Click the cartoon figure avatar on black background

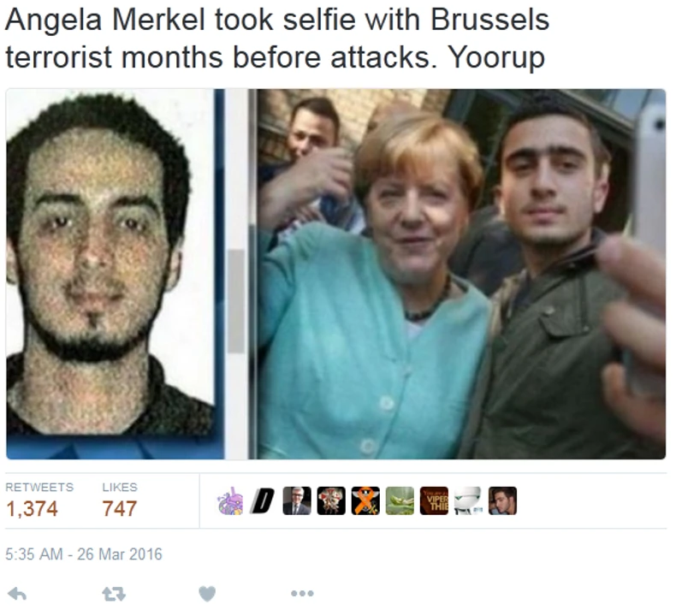pyautogui.click(x=331, y=500)
